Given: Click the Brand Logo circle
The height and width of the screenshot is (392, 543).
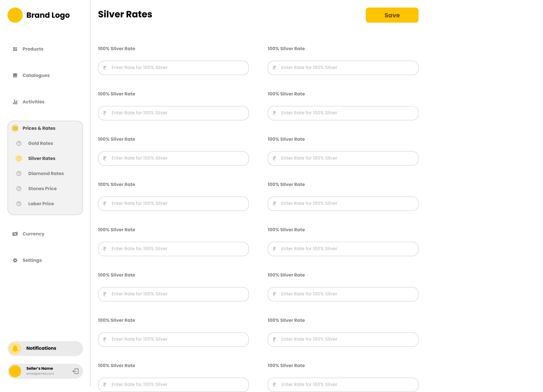Looking at the screenshot, I should tap(15, 15).
